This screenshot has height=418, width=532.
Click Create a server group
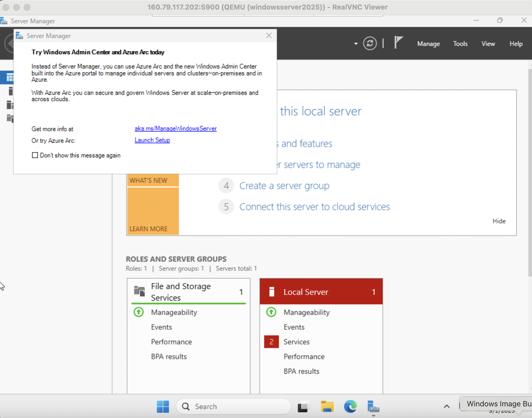(x=284, y=186)
